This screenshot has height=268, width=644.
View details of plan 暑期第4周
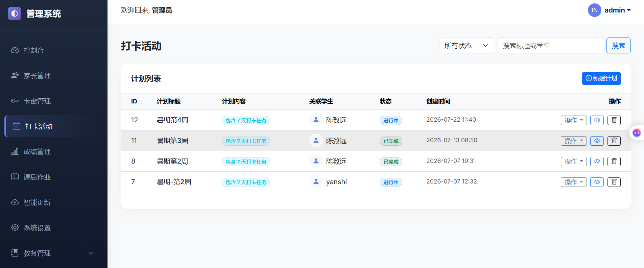[x=597, y=120]
